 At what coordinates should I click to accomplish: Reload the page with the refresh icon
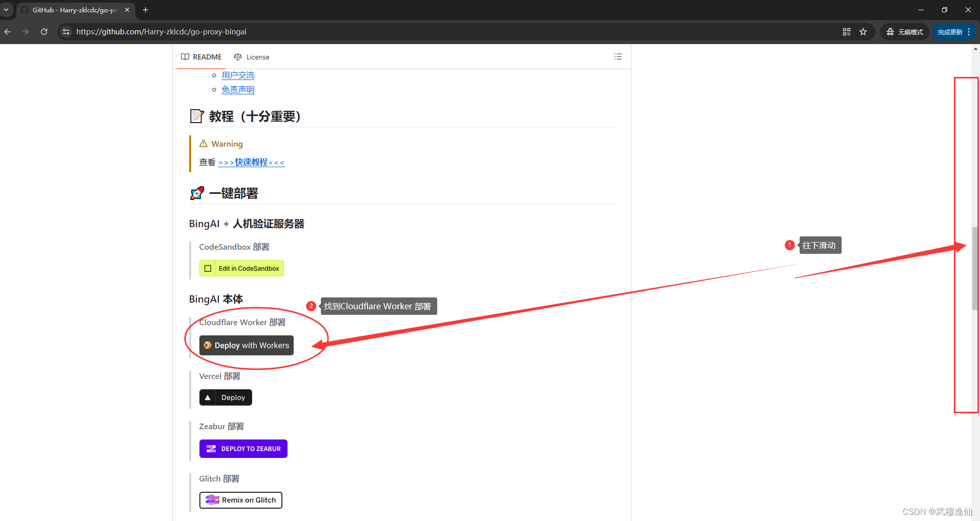pos(44,31)
